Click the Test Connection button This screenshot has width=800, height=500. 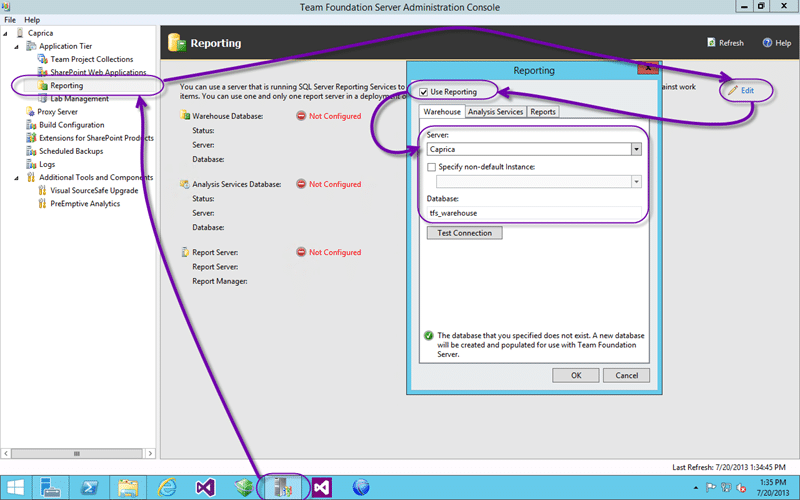point(464,233)
